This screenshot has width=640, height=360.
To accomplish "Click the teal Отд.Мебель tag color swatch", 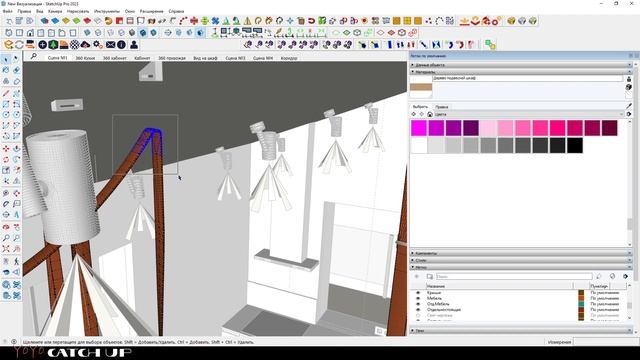I will pyautogui.click(x=581, y=304).
